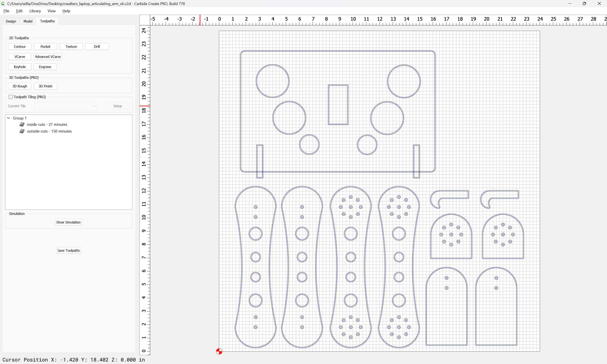
Task: Restore down the window
Action: click(x=584, y=4)
